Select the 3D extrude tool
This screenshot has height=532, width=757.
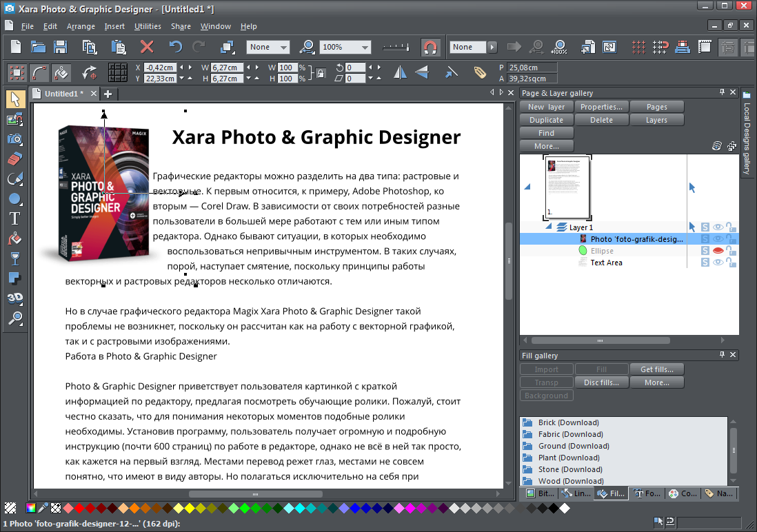click(15, 298)
